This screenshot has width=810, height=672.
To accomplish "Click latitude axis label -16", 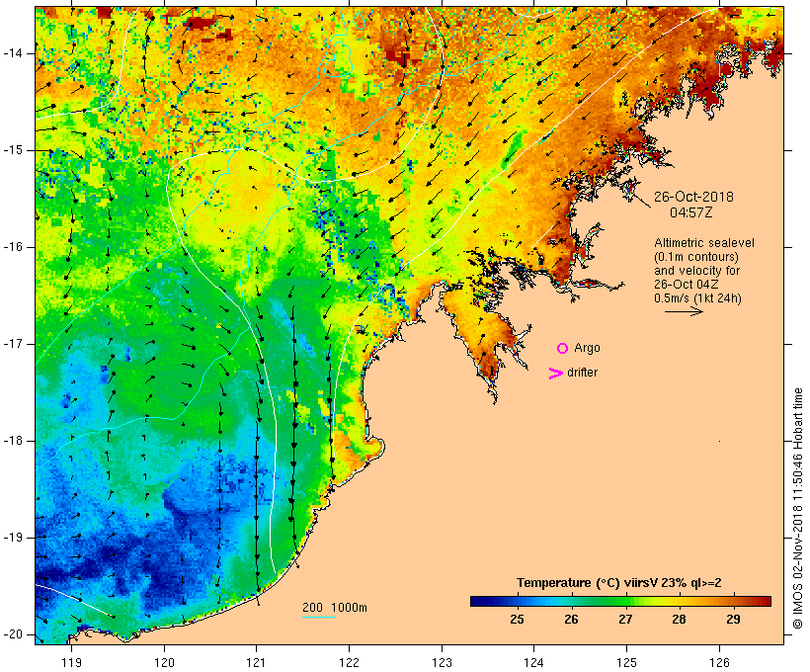I will point(13,247).
